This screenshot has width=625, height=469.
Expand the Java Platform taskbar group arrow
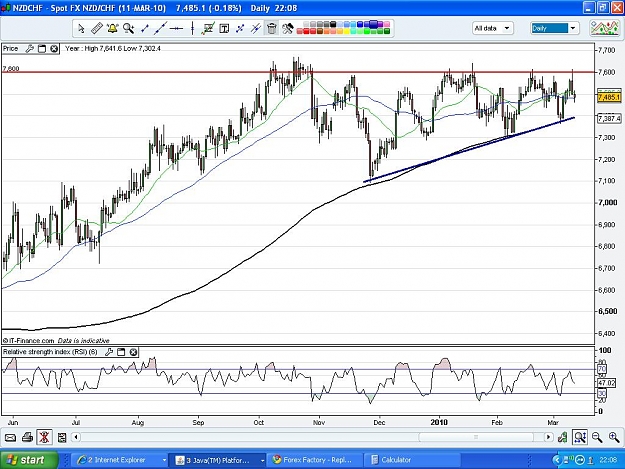point(263,460)
